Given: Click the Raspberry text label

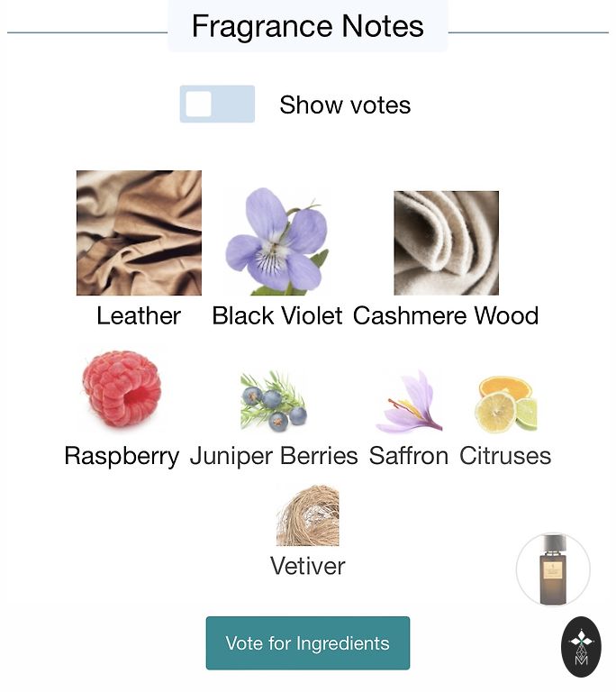Looking at the screenshot, I should point(122,456).
